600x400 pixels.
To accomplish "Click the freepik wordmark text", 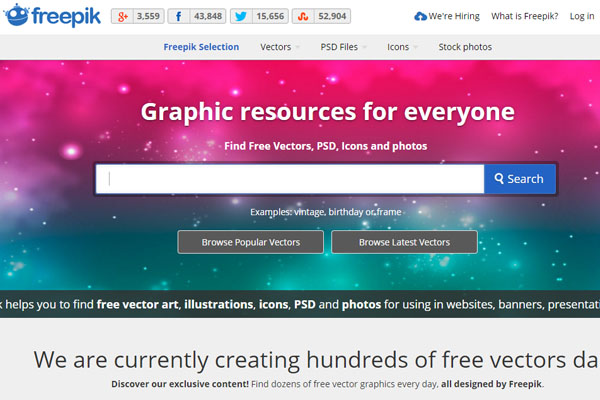I will [x=67, y=16].
